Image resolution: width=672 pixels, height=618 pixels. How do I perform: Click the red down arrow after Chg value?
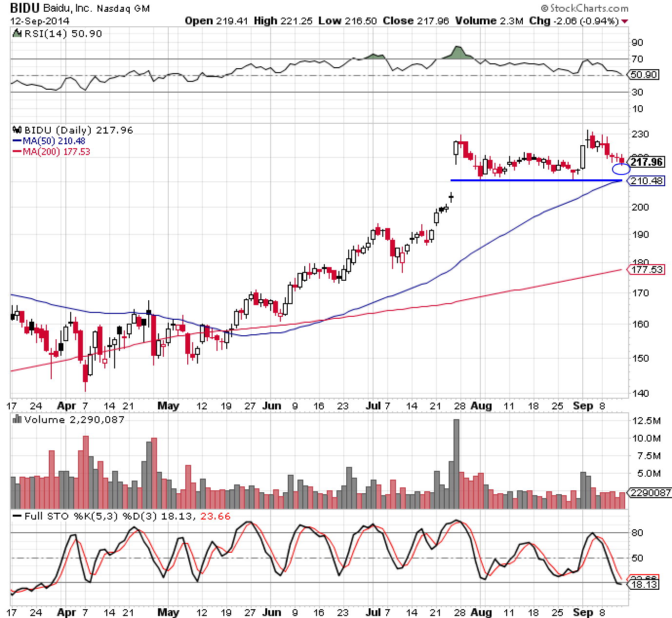625,21
